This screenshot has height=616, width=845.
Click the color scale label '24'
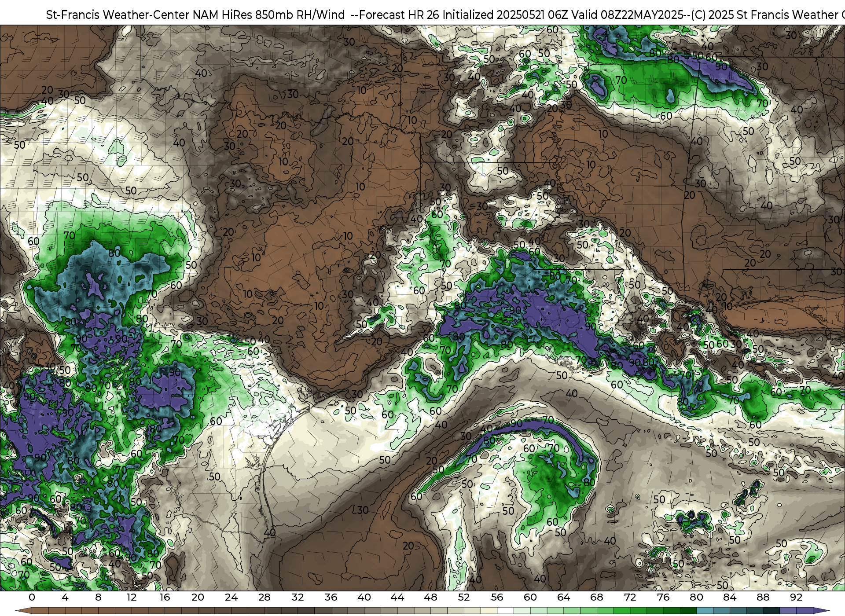click(x=231, y=597)
